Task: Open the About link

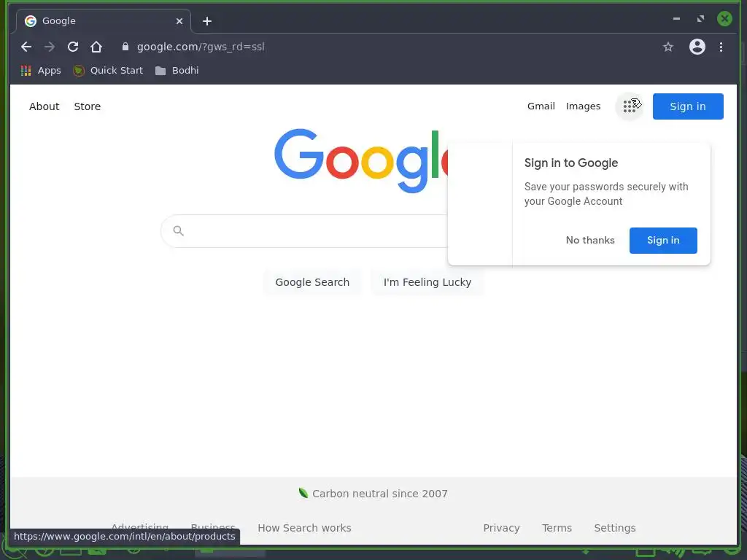Action: 44,106
